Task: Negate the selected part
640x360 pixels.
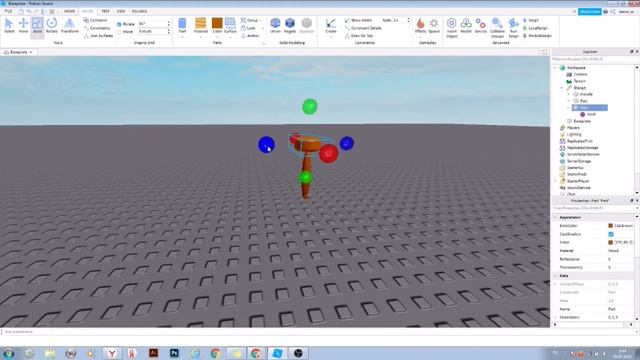Action: 290,25
